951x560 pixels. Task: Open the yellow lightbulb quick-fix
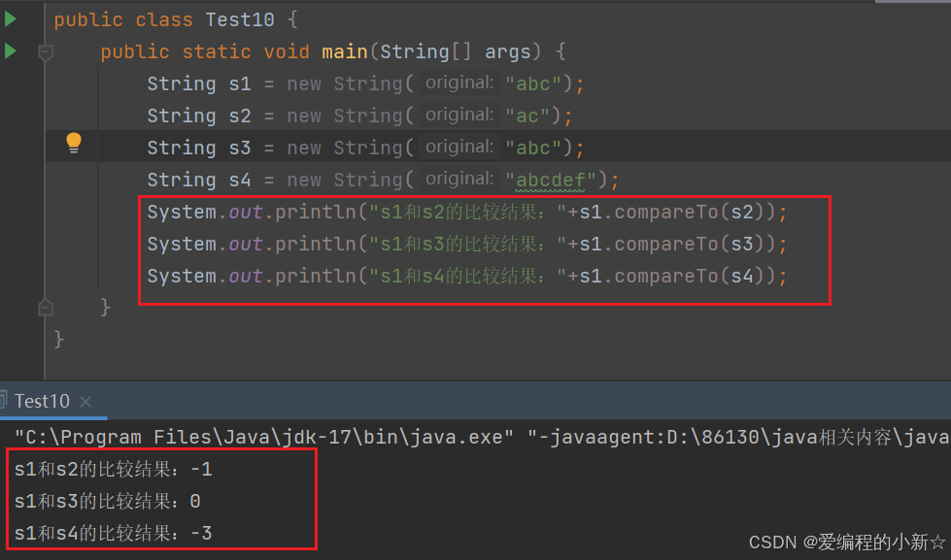[74, 143]
